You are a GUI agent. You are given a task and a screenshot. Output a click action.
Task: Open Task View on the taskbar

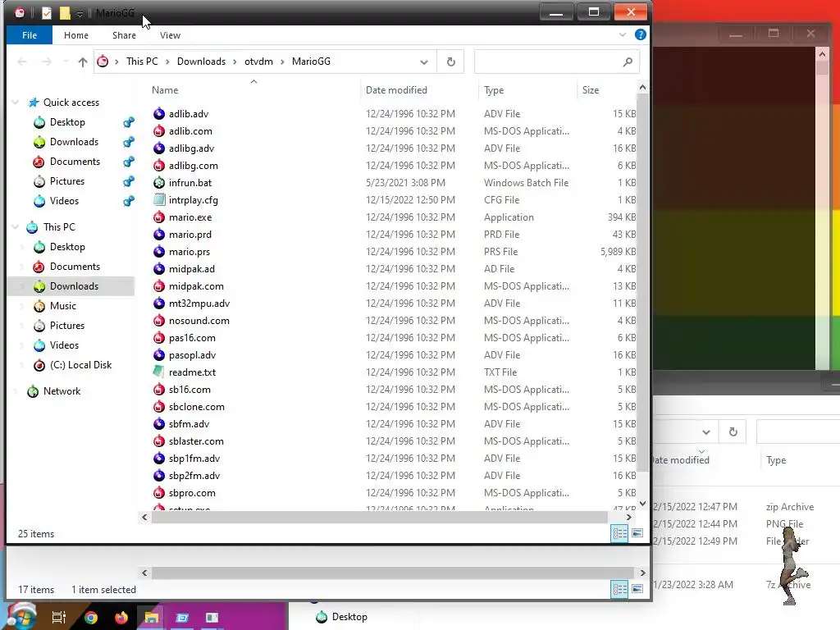point(58,617)
